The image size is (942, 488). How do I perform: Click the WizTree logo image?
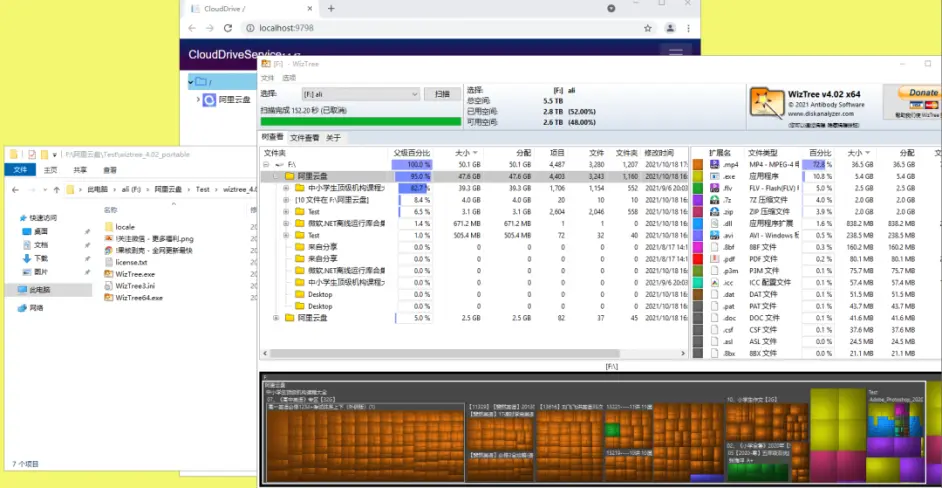tap(767, 103)
